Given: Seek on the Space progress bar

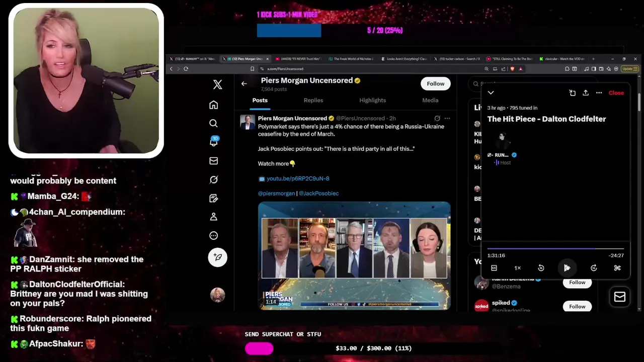Looking at the screenshot, I should (555, 248).
